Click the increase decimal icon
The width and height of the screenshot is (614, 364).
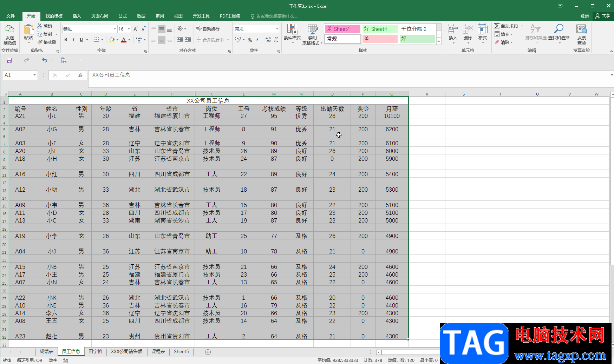click(x=268, y=40)
